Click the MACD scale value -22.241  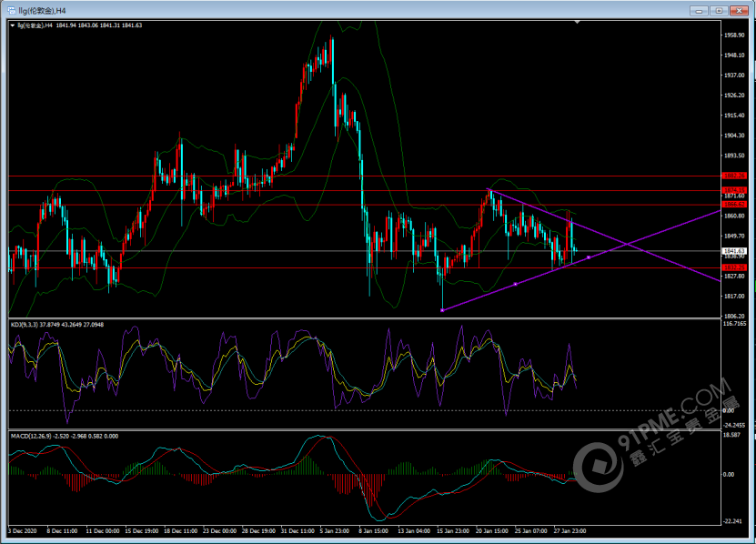pyautogui.click(x=732, y=521)
